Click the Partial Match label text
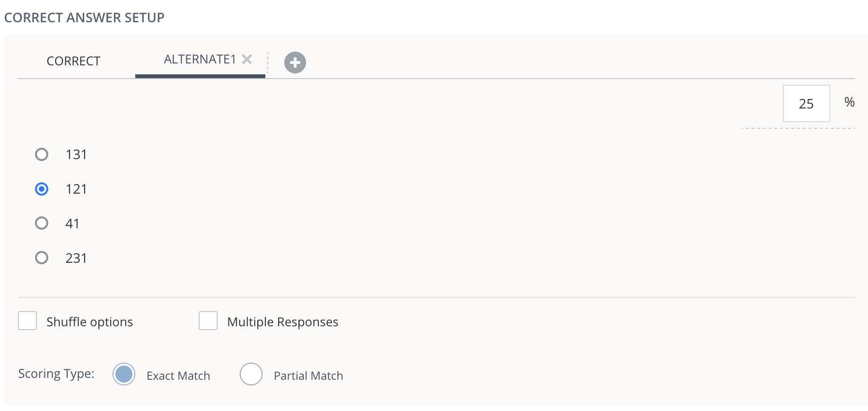Screen dimensions: 868x411 (307, 375)
